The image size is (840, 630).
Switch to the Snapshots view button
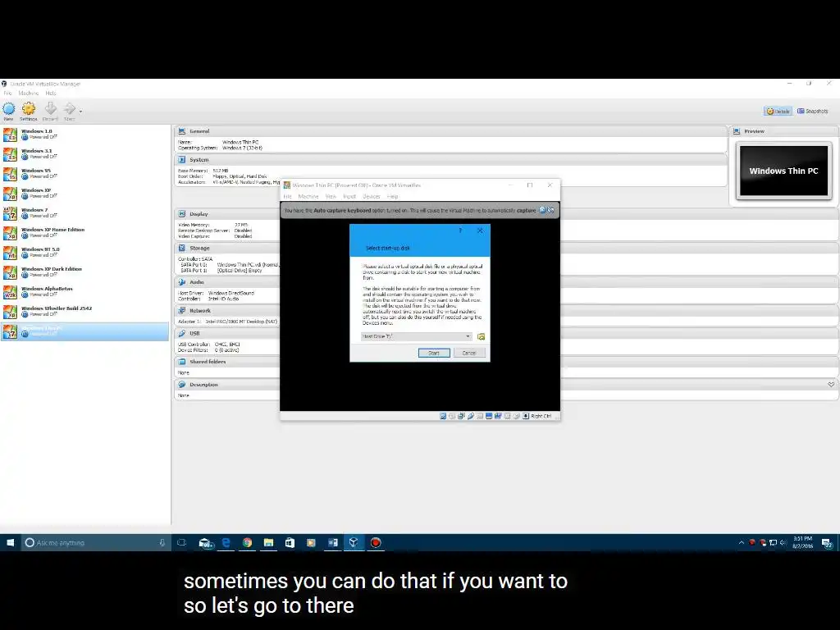click(813, 111)
